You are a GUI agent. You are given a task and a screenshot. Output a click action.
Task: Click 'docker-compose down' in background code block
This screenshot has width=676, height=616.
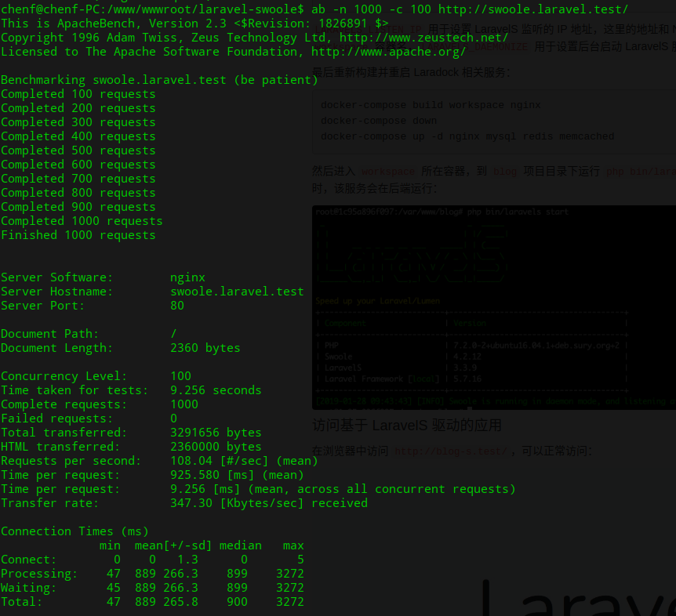point(379,121)
